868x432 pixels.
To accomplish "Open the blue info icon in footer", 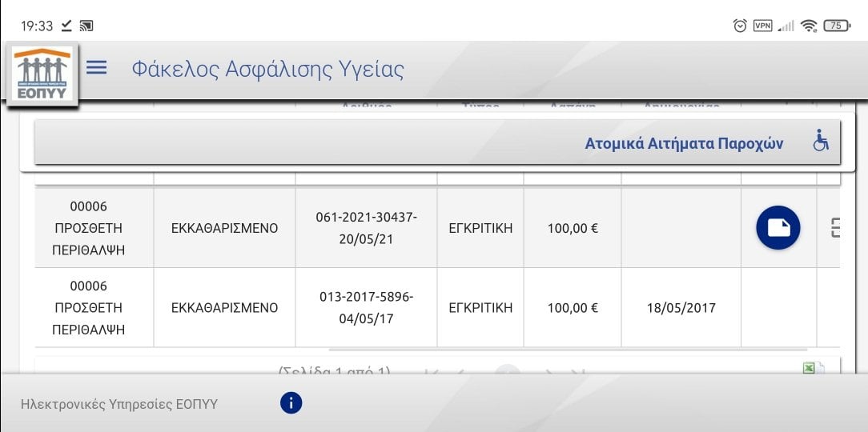I will [291, 402].
